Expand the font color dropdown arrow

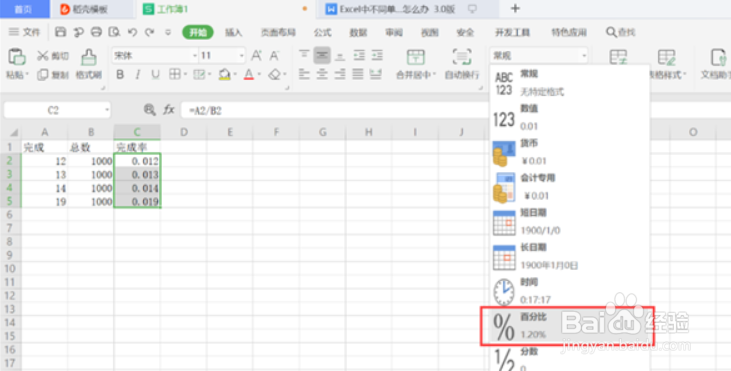[259, 74]
